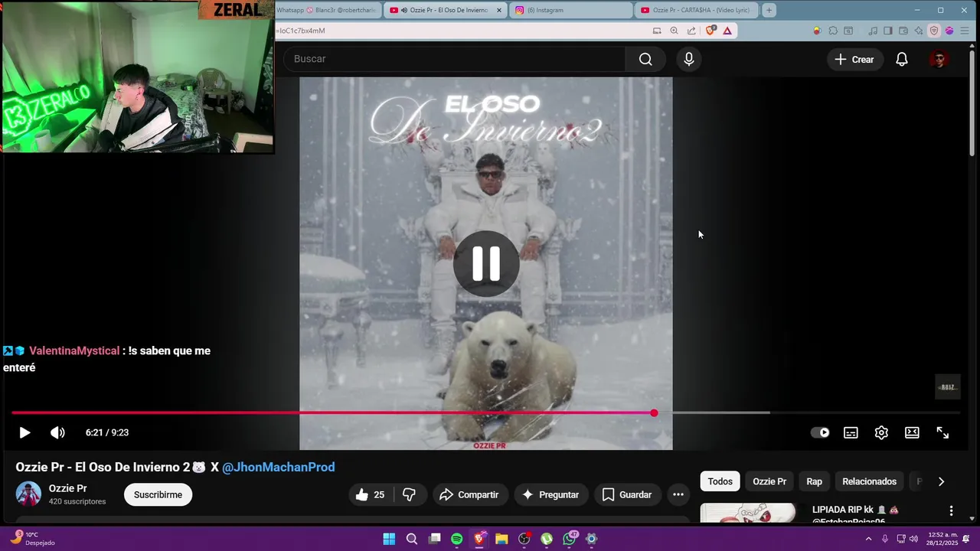This screenshot has width=980, height=551.
Task: Open the Brave Shields lion icon
Action: [x=710, y=31]
